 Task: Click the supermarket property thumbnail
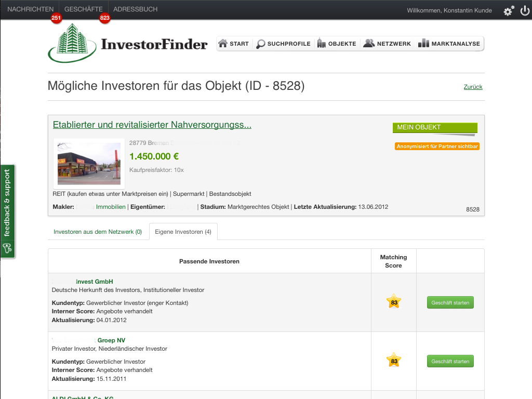pyautogui.click(x=89, y=164)
